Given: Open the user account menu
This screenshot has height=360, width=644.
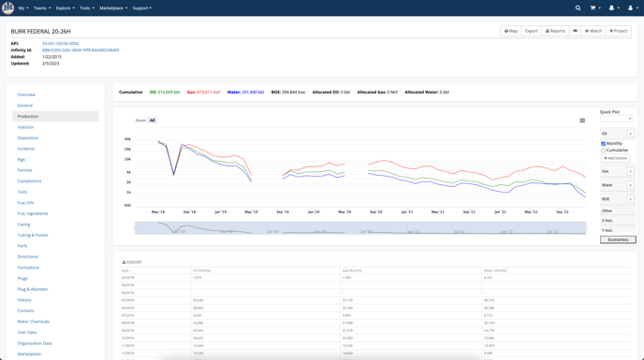Looking at the screenshot, I should 633,7.
